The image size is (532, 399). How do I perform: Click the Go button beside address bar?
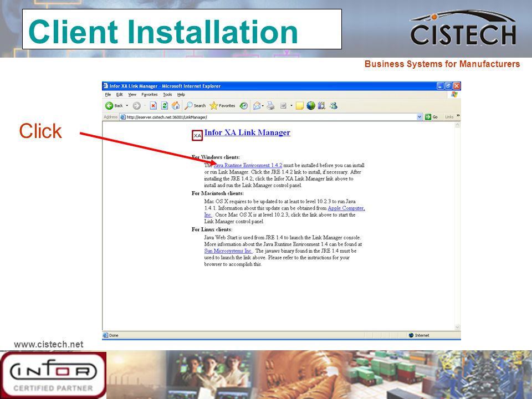431,117
